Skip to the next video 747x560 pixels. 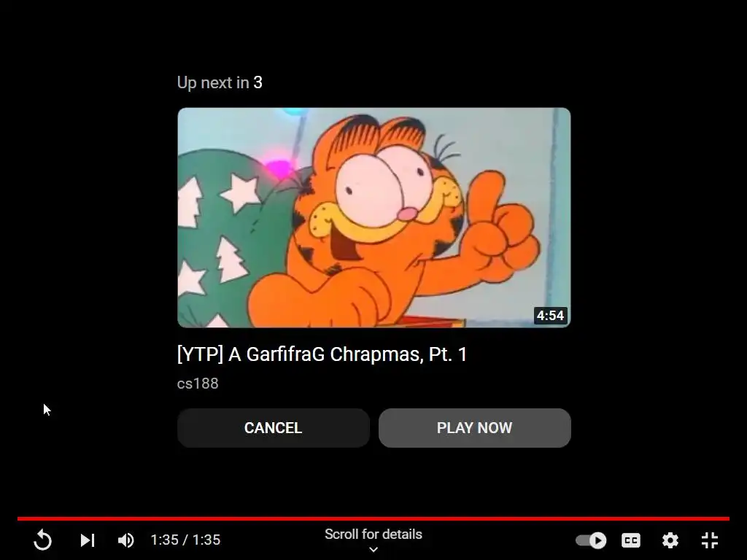[x=88, y=540]
